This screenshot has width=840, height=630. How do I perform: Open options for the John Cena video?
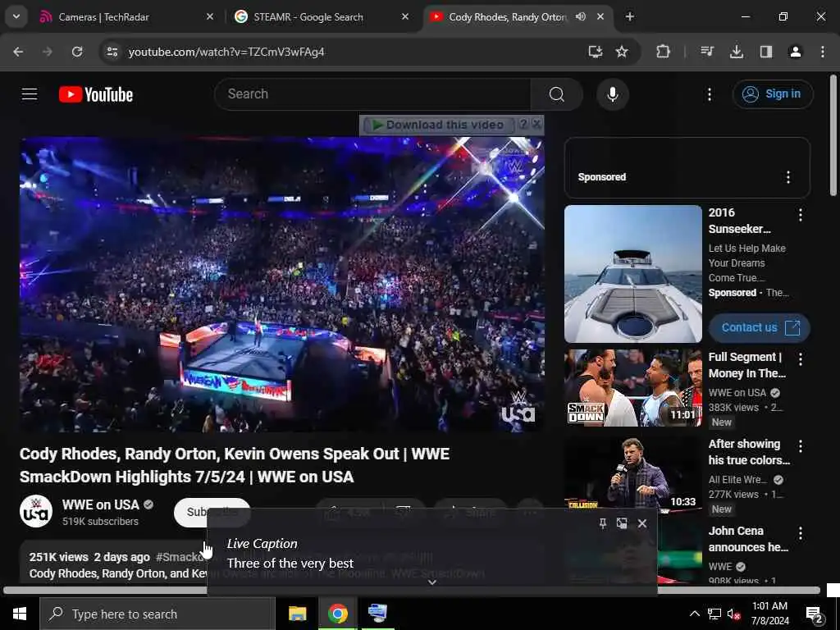[801, 533]
